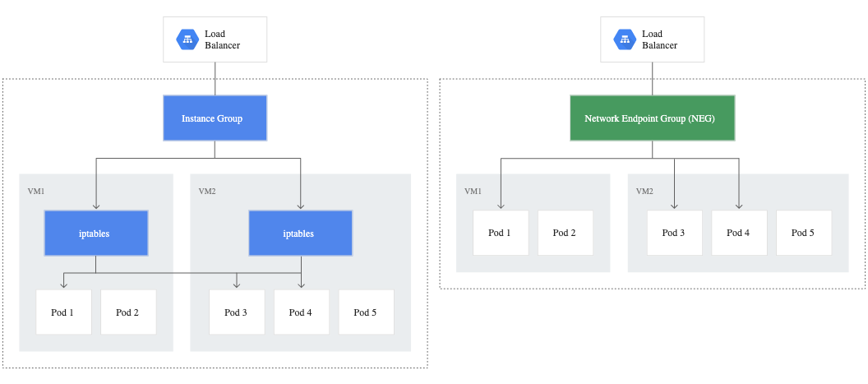The width and height of the screenshot is (868, 384).
Task: Click the VM2 label in the left diagram
Action: click(x=207, y=191)
